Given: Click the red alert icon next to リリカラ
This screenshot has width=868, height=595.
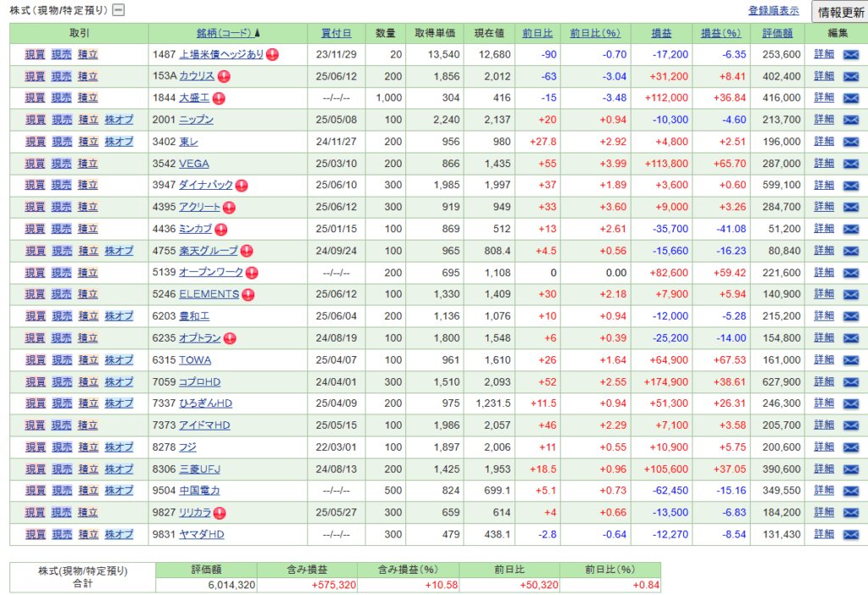Looking at the screenshot, I should pos(220,513).
